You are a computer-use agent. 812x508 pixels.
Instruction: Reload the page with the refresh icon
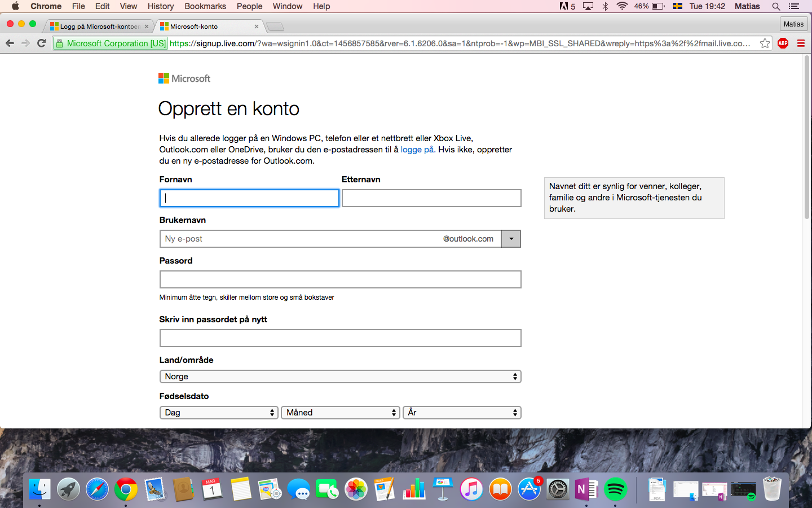tap(41, 43)
